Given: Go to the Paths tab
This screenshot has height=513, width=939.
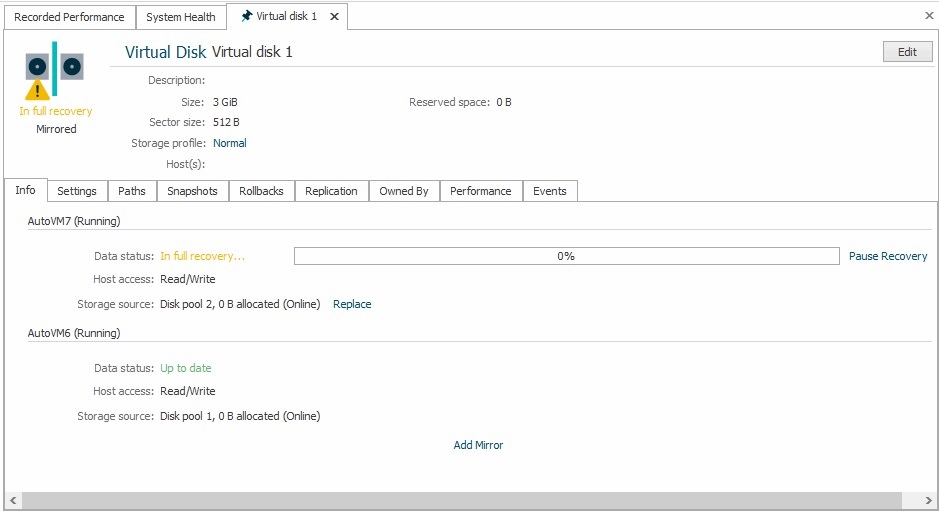Looking at the screenshot, I should click(x=131, y=191).
